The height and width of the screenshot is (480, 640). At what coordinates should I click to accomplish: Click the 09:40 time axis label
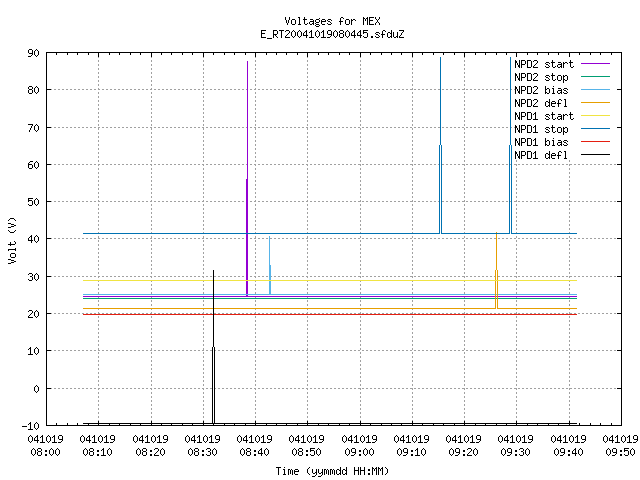pos(568,453)
